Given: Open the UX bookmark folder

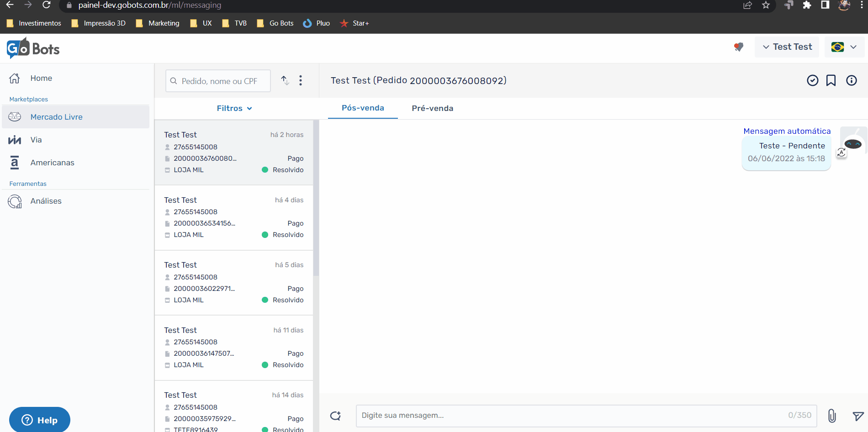Looking at the screenshot, I should coord(201,23).
